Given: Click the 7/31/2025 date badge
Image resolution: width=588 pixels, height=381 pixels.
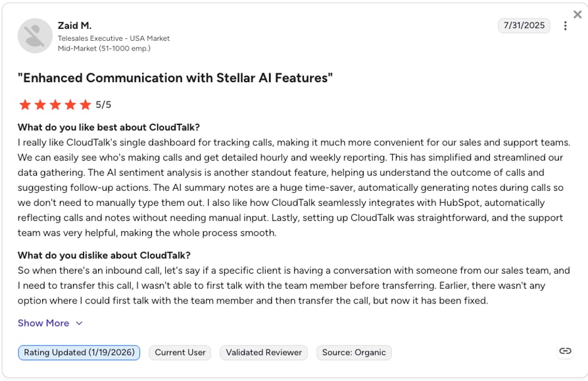Looking at the screenshot, I should (x=524, y=26).
